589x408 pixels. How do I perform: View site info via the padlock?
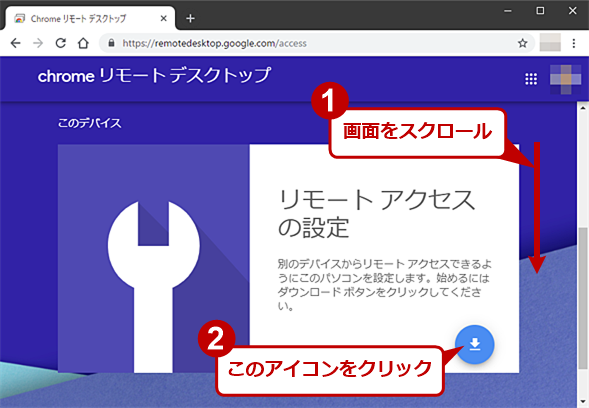tap(111, 43)
